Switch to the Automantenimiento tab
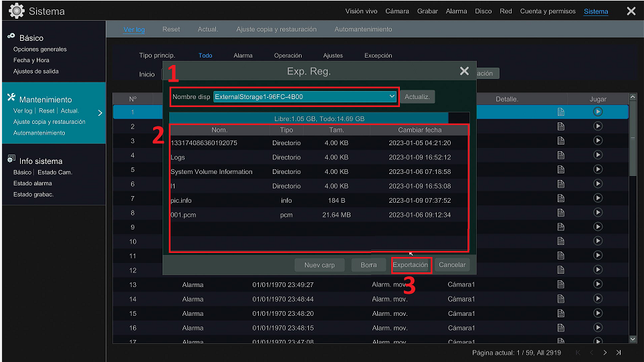 tap(363, 29)
